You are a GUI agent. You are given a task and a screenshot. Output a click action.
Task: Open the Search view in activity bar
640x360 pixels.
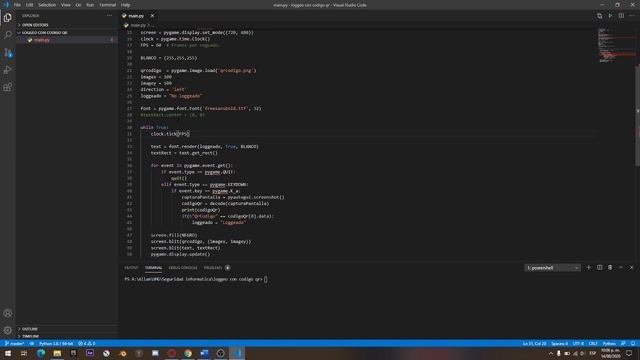click(8, 35)
